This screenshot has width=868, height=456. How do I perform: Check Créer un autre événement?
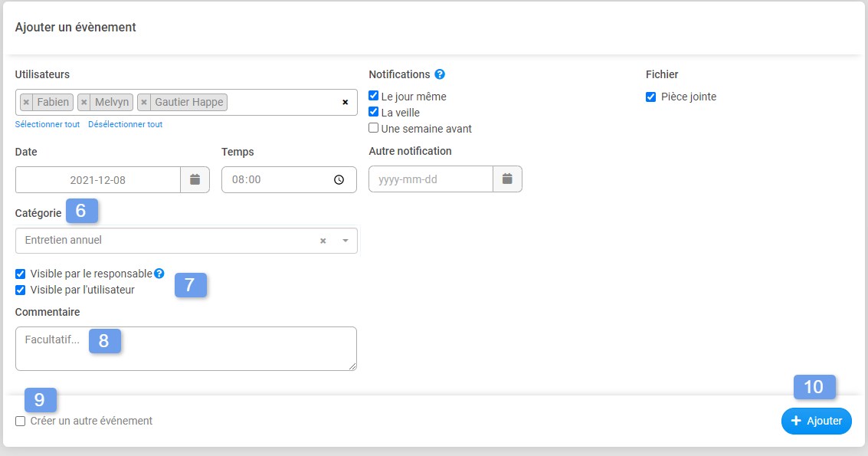[21, 421]
